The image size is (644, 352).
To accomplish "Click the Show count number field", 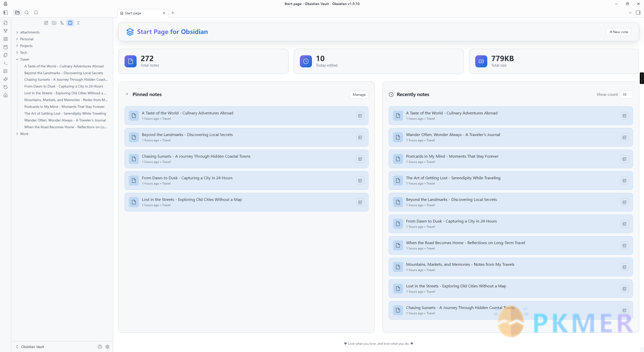I will (626, 95).
